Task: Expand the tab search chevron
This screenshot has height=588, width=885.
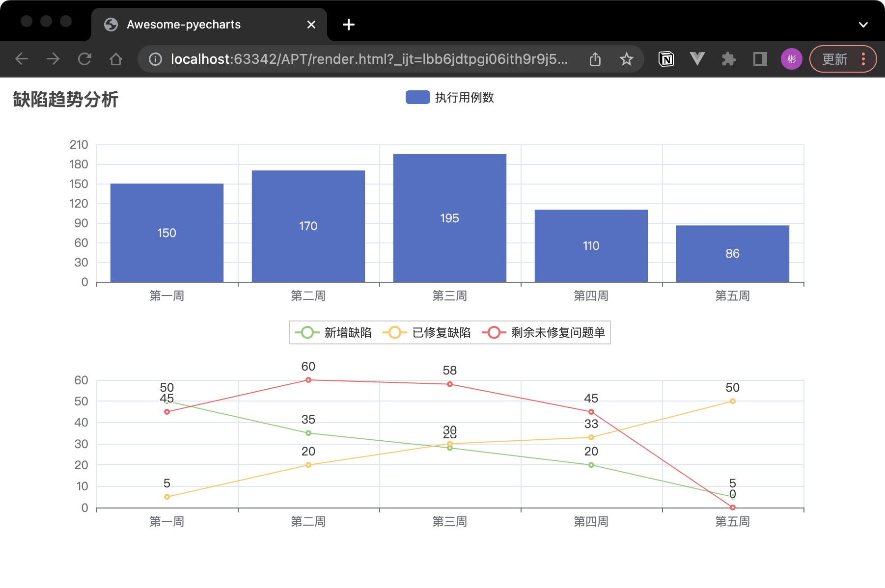Action: 863,25
